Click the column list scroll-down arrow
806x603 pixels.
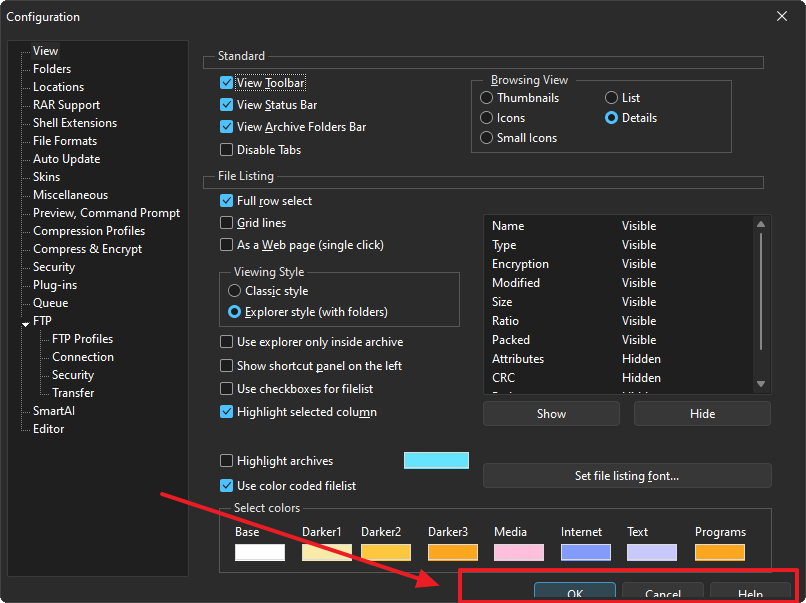[761, 384]
